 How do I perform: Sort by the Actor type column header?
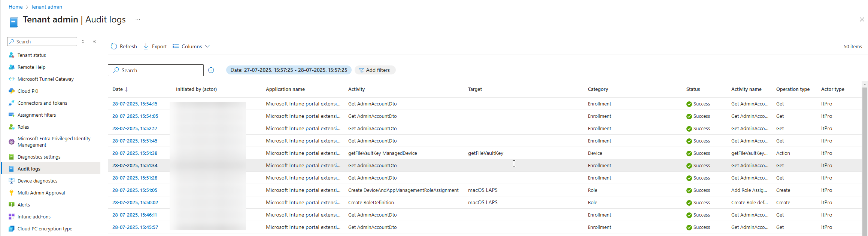click(x=832, y=89)
